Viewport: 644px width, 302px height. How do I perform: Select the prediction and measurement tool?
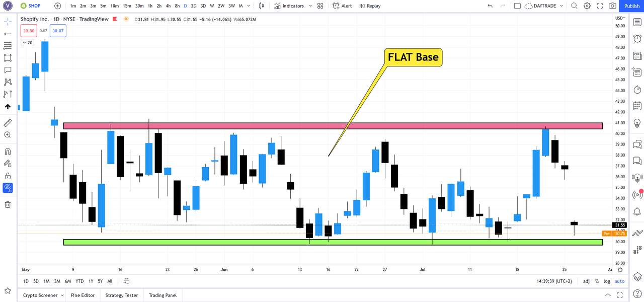(8, 94)
